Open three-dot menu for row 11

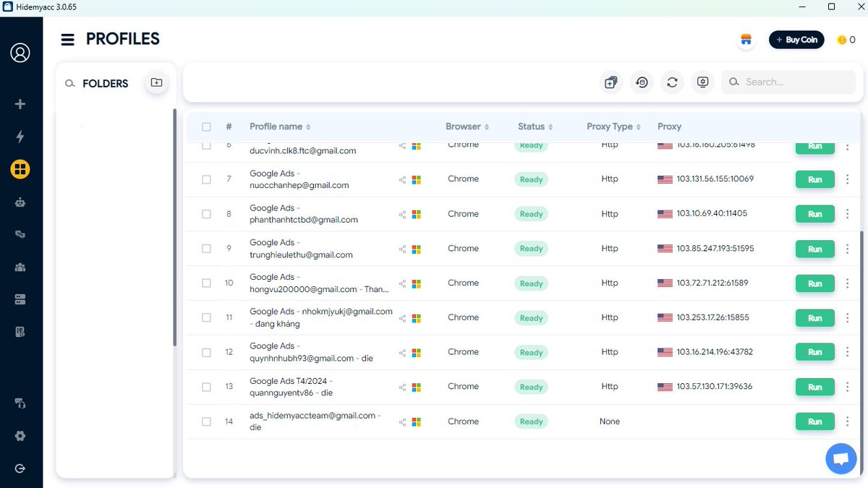click(847, 317)
